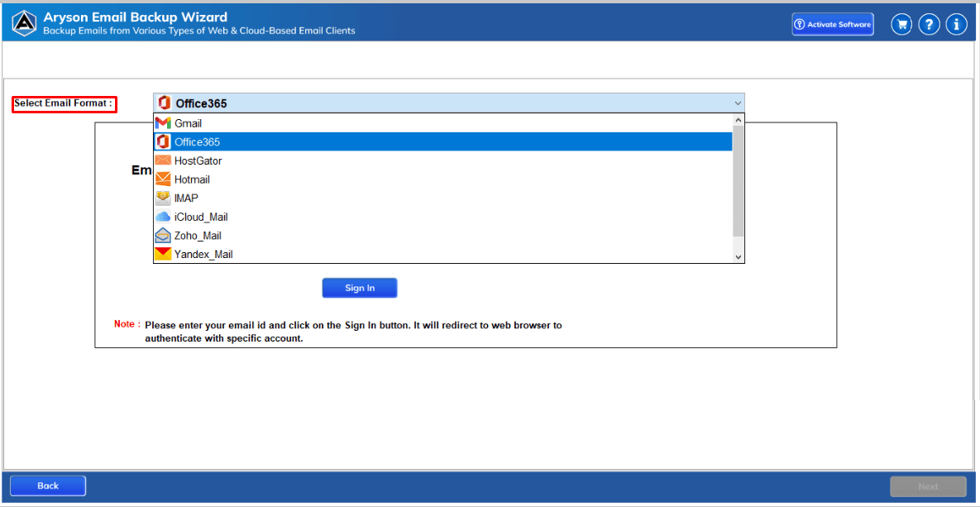Screen dimensions: 980x507
Task: Click the Aryson logo icon
Action: [x=24, y=23]
